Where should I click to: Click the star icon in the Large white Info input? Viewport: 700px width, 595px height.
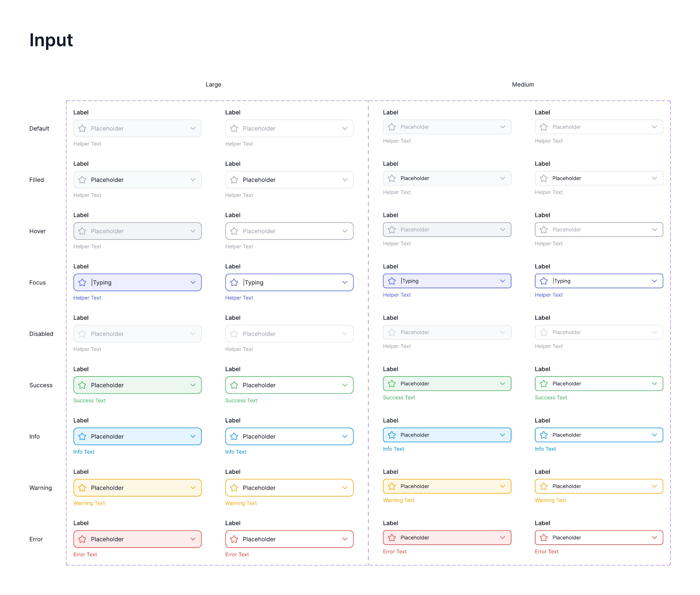(x=234, y=436)
